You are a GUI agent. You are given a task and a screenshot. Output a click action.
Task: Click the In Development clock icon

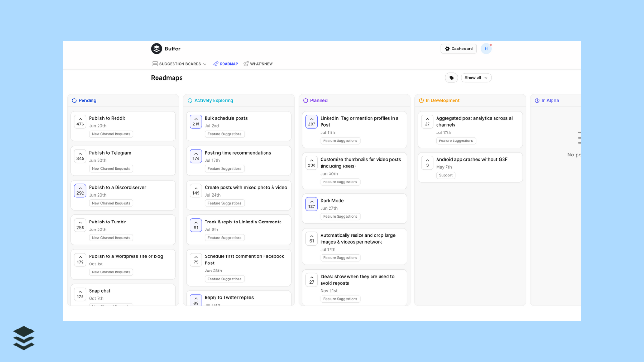(421, 100)
